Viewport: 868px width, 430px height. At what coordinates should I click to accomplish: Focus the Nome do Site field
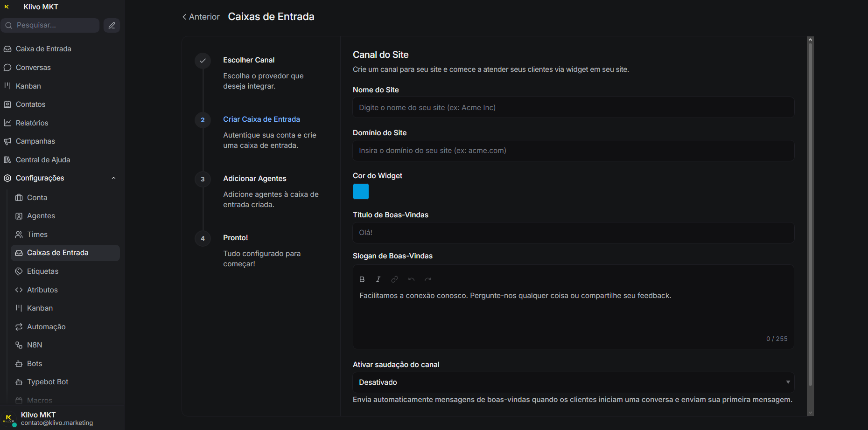tap(573, 108)
